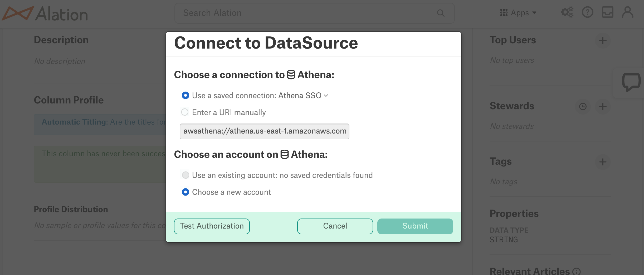This screenshot has height=275, width=644.
Task: Open the settings gears icon
Action: (x=567, y=12)
